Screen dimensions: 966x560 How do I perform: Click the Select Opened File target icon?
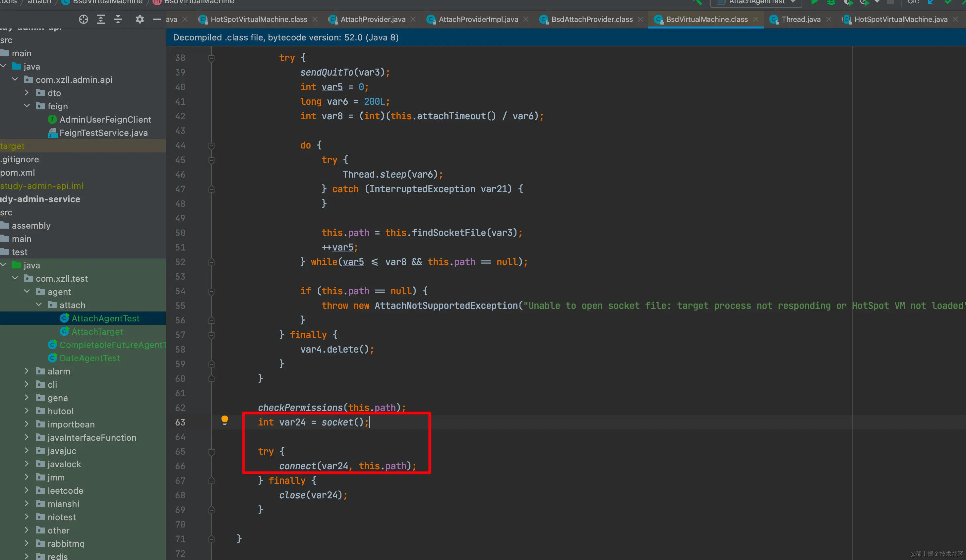(83, 19)
